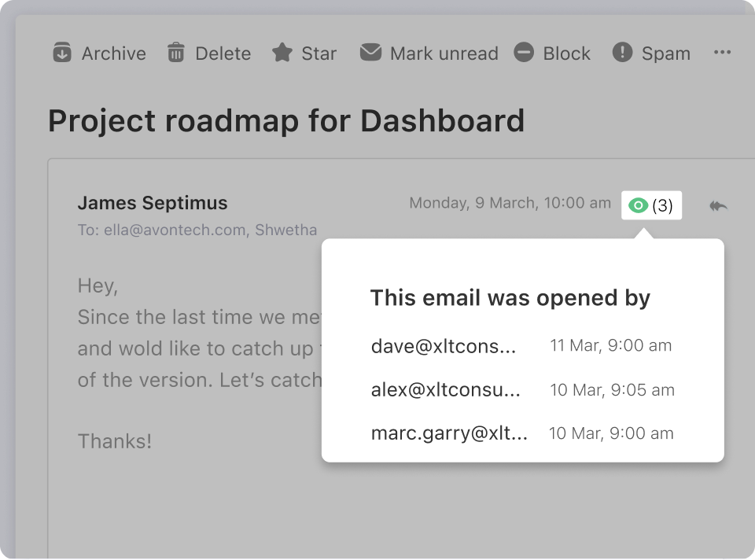This screenshot has width=755, height=560.
Task: Click the Spam exclamation icon
Action: [622, 53]
